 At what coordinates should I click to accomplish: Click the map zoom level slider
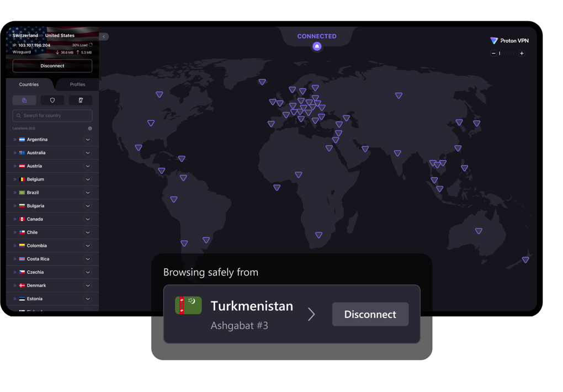(x=508, y=54)
